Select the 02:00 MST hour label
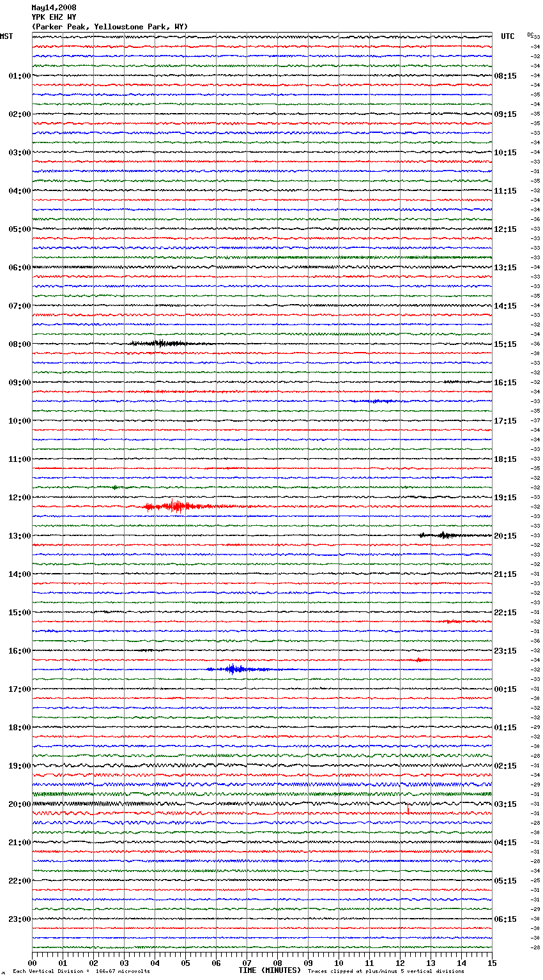The image size is (543, 980). point(20,114)
